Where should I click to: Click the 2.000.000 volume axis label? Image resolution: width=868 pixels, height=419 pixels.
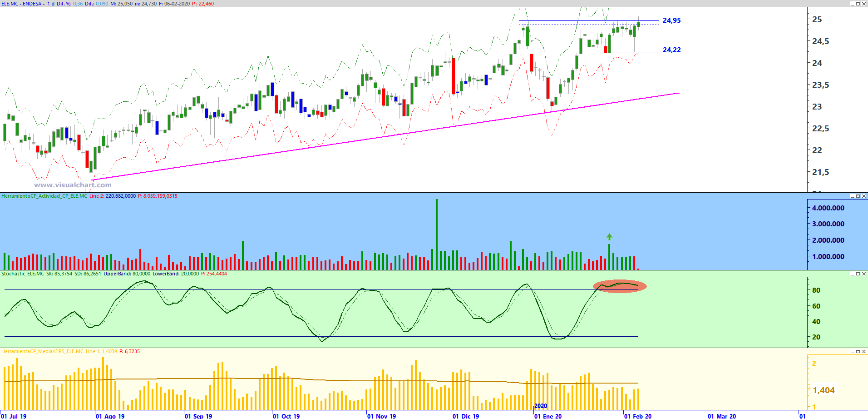pos(829,240)
